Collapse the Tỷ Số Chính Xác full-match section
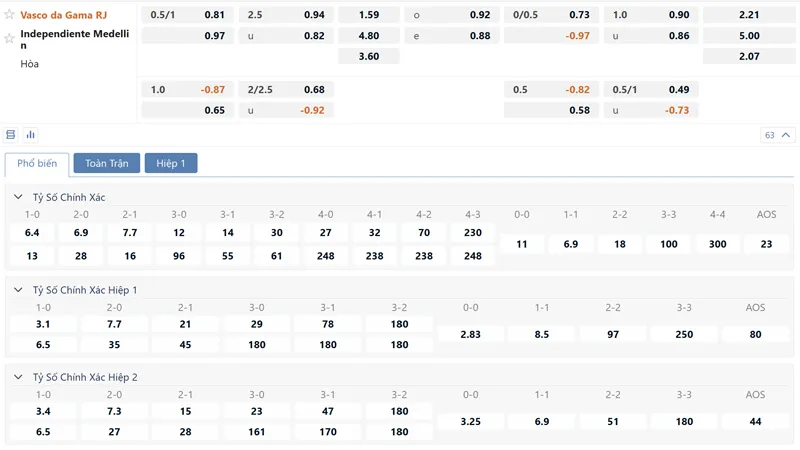The height and width of the screenshot is (450, 800). (x=18, y=197)
